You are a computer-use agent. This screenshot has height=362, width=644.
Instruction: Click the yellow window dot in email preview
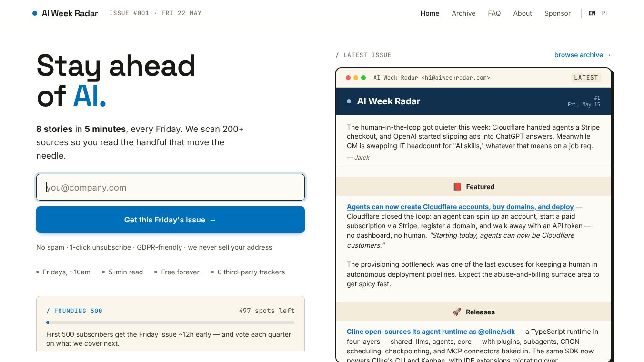[x=356, y=78]
